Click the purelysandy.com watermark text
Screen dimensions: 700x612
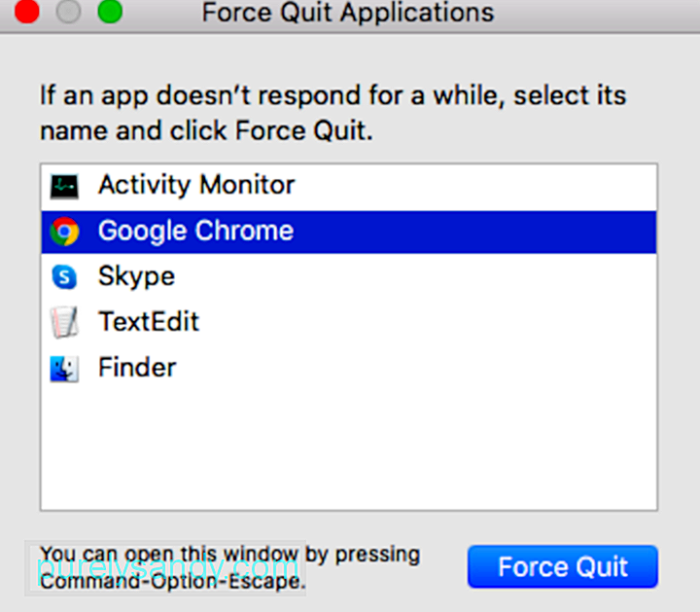167,567
